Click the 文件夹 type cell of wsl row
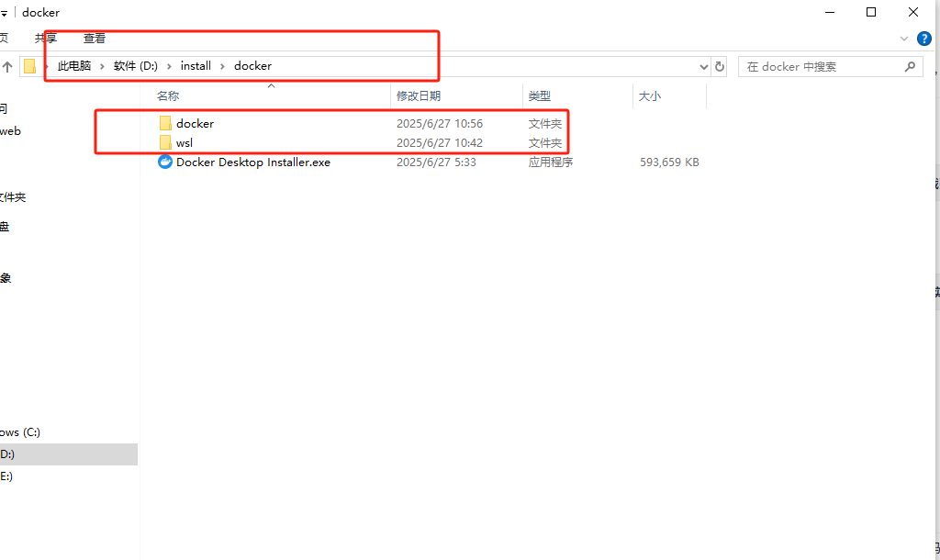 pos(545,142)
